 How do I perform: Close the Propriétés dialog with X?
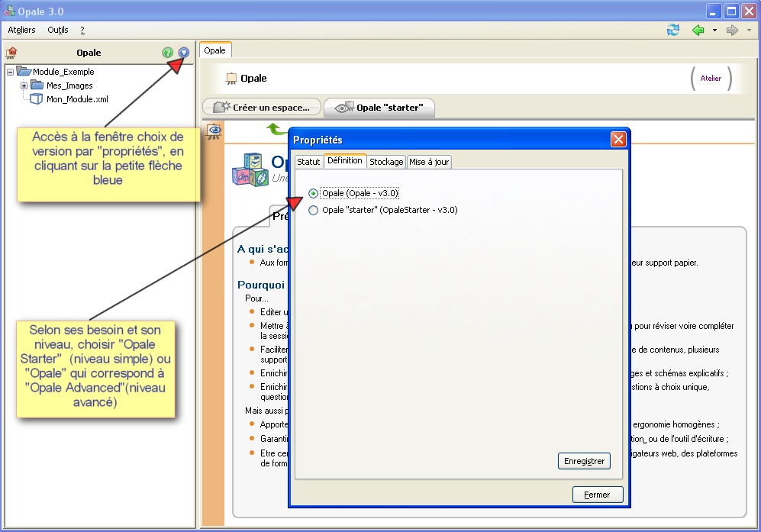[x=618, y=140]
